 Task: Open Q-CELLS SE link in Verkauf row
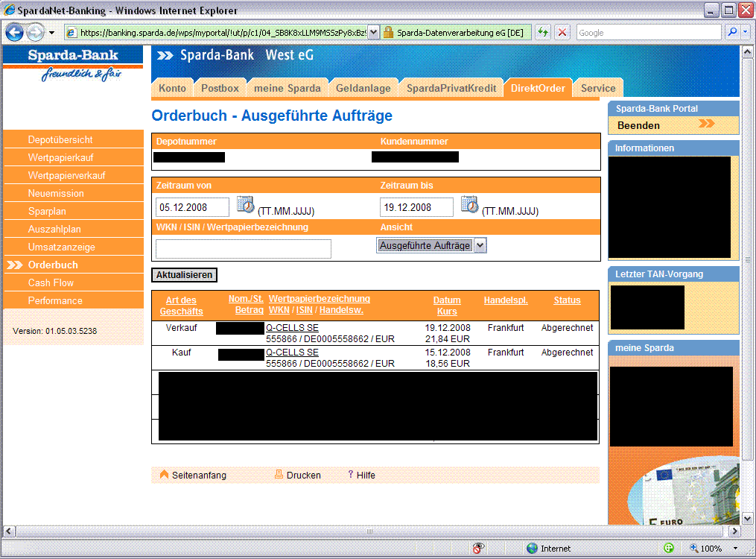292,327
